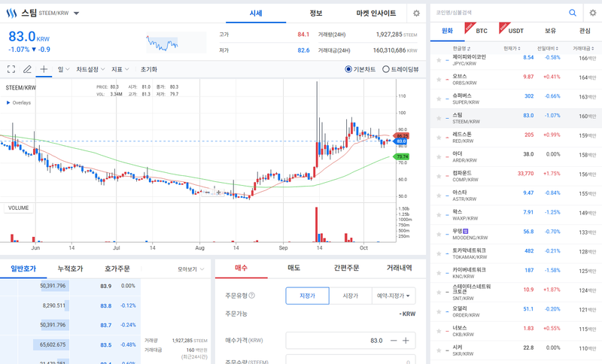This screenshot has height=364, width=602.
Task: Favorite star for 스팀 STEEM row
Action: pyautogui.click(x=439, y=118)
